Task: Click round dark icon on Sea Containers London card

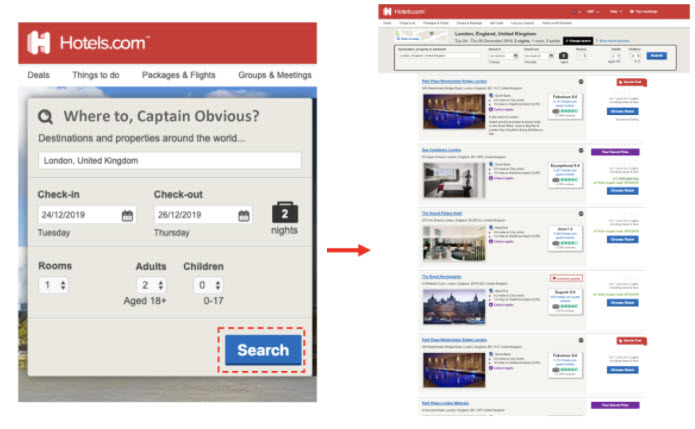Action: [x=581, y=151]
